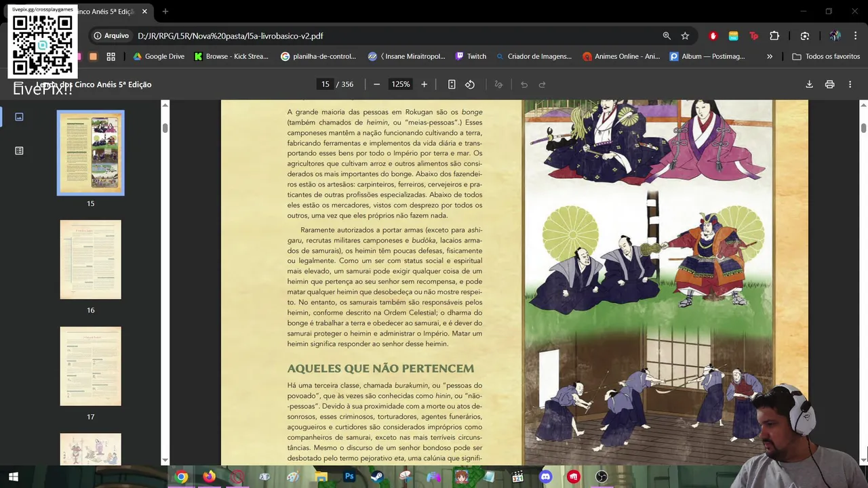Open the Windows Start menu
868x488 pixels.
coord(13,476)
